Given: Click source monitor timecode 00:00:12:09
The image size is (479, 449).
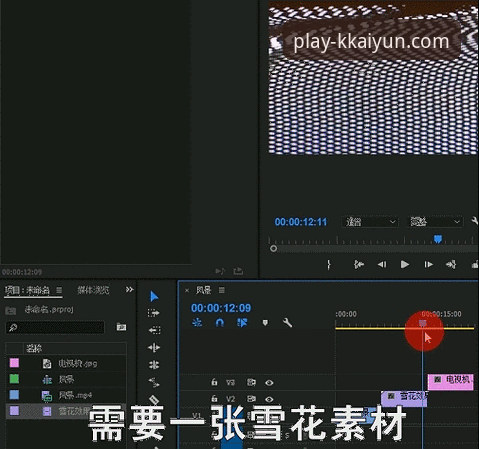Looking at the screenshot, I should (22, 272).
